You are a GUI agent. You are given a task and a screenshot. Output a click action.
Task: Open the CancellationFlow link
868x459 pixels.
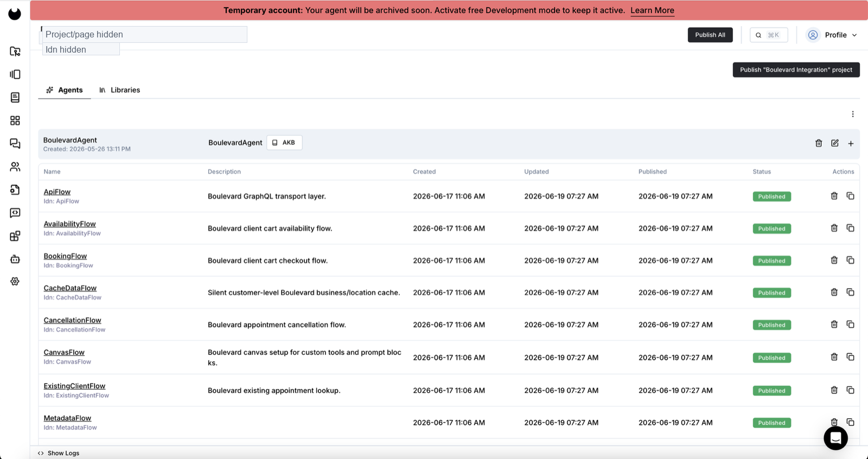pyautogui.click(x=72, y=320)
